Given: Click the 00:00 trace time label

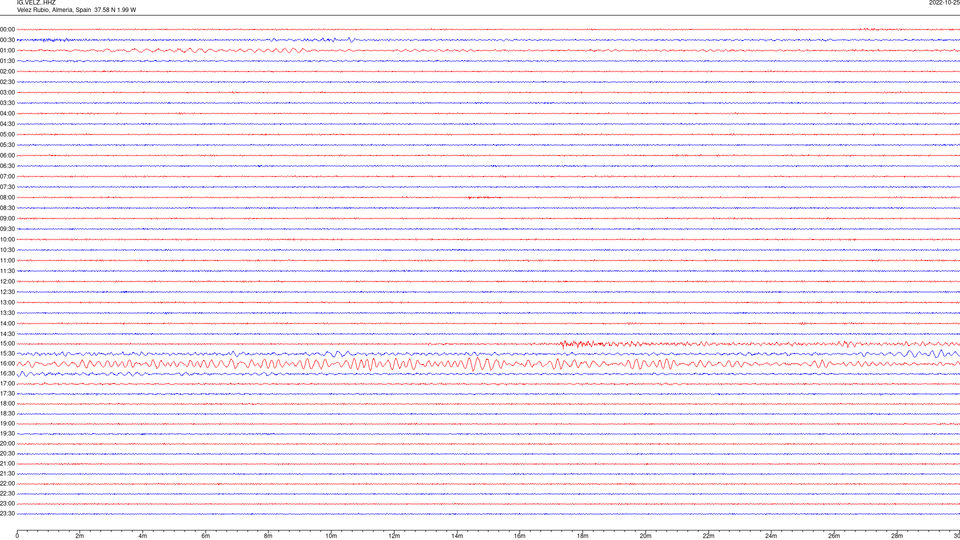Looking at the screenshot, I should click(x=7, y=29).
